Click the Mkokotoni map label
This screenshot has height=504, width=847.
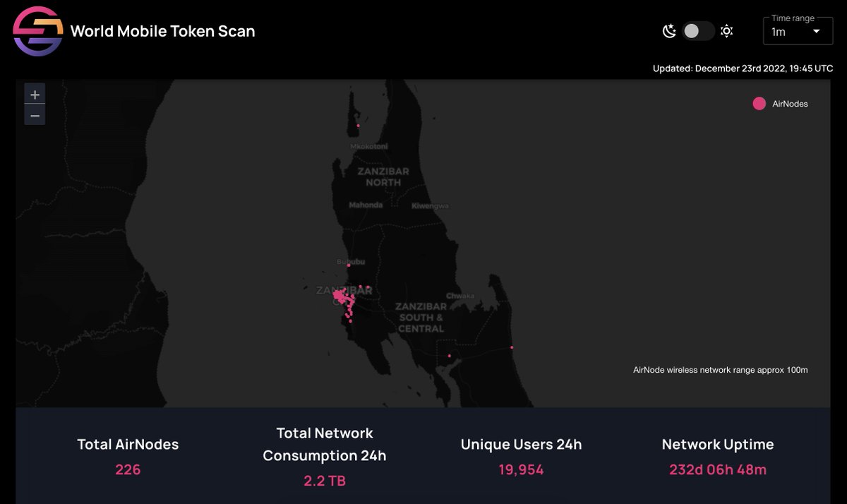click(x=369, y=147)
